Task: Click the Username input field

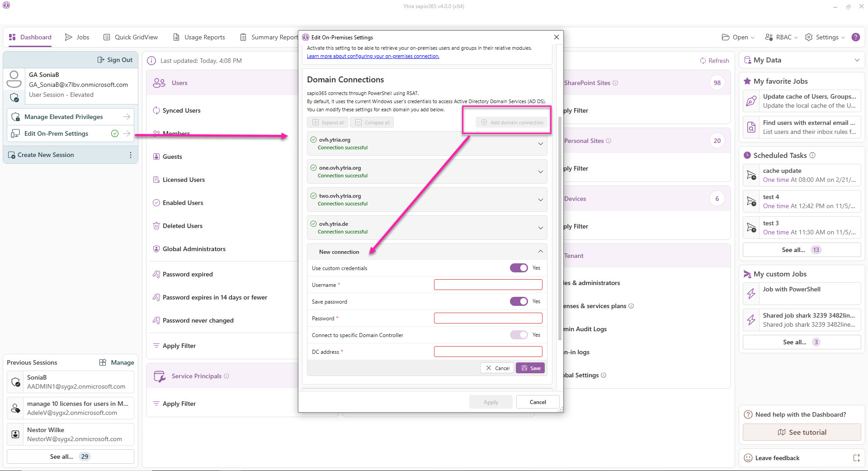Action: [488, 285]
